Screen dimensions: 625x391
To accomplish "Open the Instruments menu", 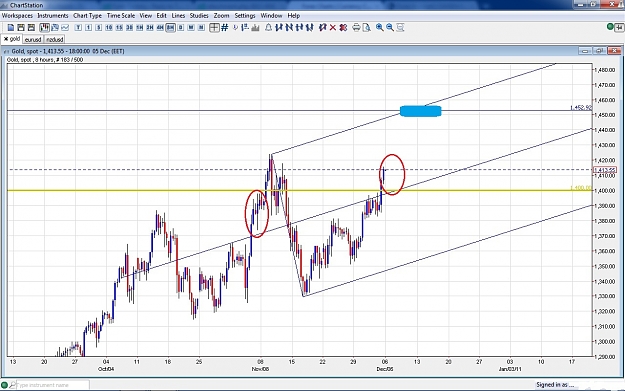I will [53, 16].
